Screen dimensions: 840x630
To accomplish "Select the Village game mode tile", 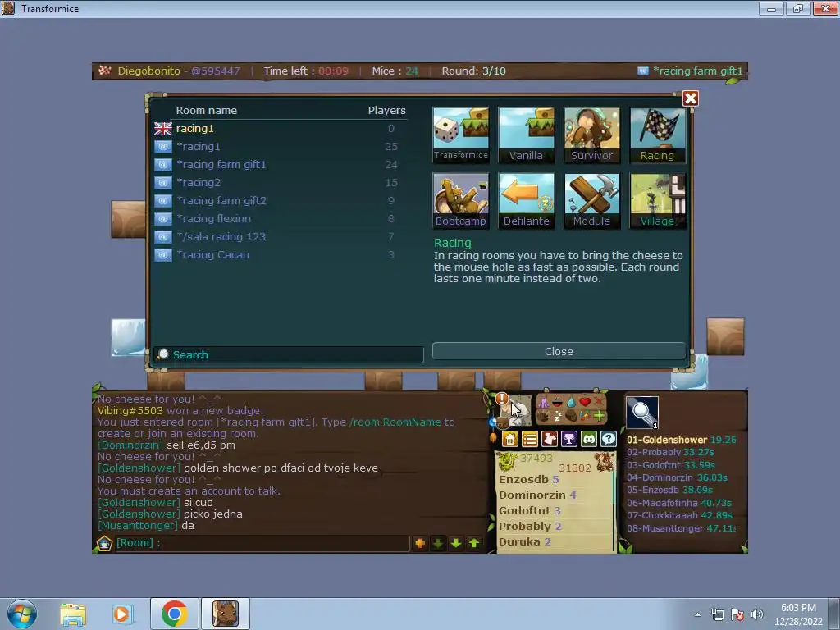I will pos(657,201).
